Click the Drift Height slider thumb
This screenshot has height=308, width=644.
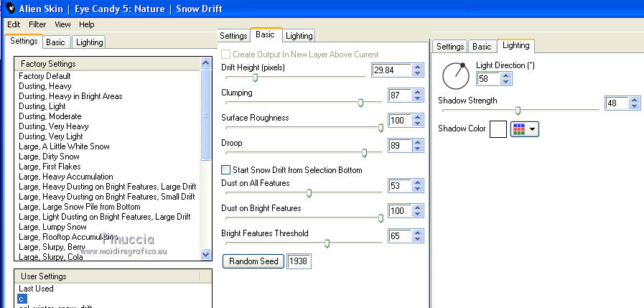coord(255,78)
